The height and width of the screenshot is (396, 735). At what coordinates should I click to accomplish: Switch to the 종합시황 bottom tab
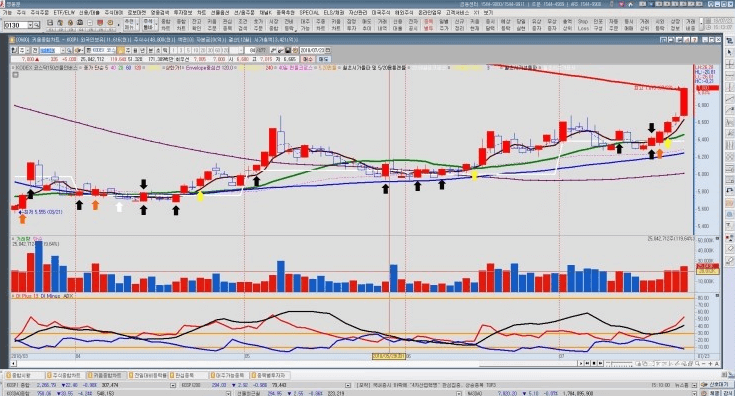click(25, 375)
